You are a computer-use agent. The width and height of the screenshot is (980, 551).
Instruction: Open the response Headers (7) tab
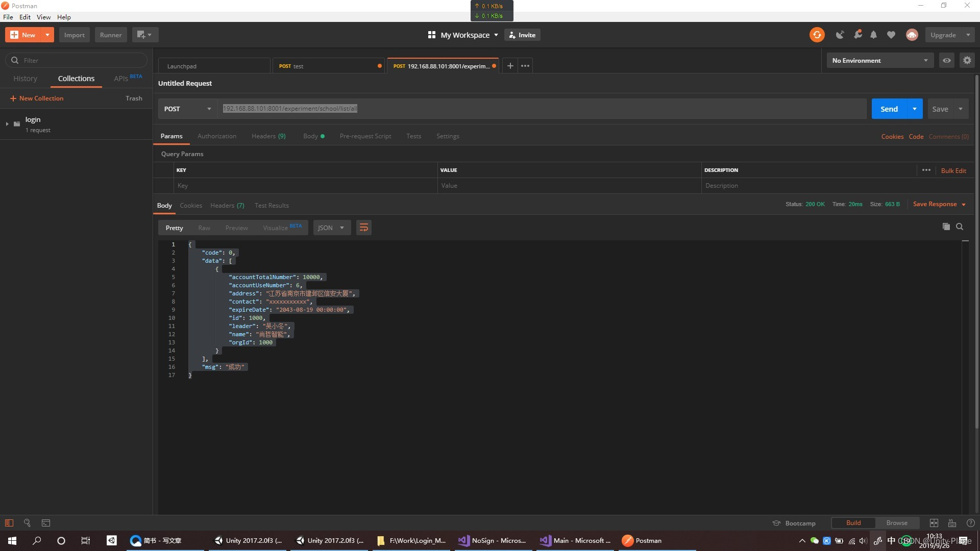point(227,206)
